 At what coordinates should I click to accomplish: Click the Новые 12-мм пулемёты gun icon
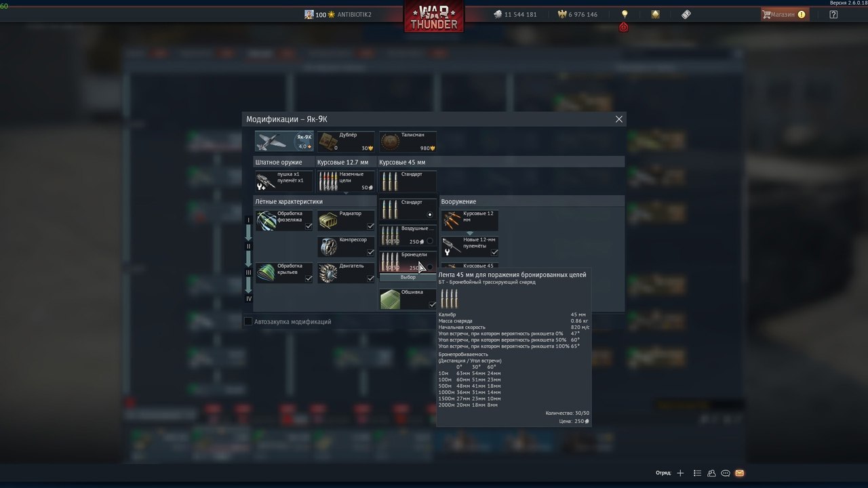[x=452, y=246]
